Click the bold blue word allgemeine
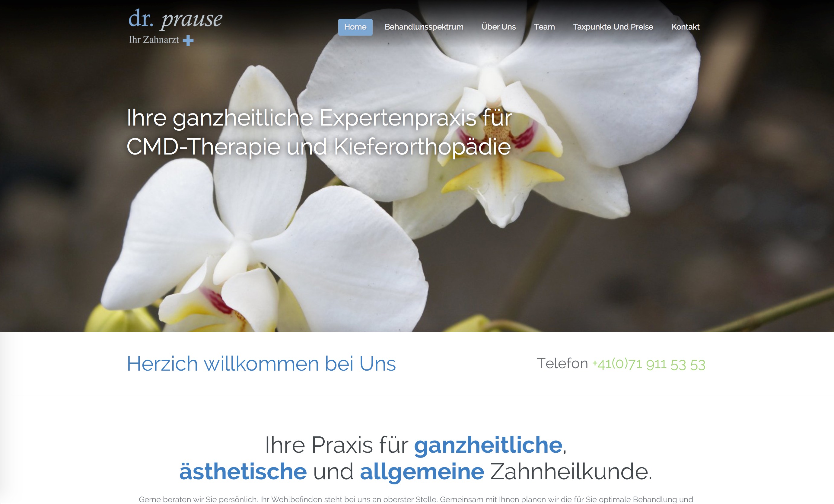Image resolution: width=834 pixels, height=504 pixels. [422, 471]
